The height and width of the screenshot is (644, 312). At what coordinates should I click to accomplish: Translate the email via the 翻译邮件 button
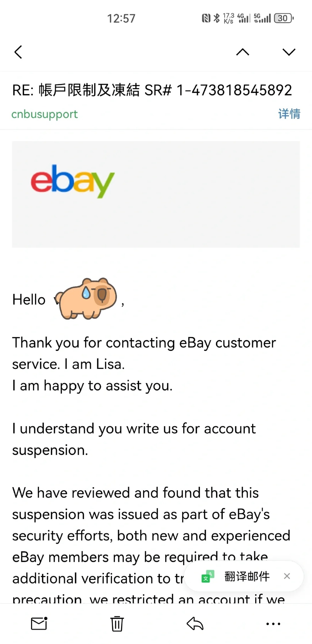(248, 576)
